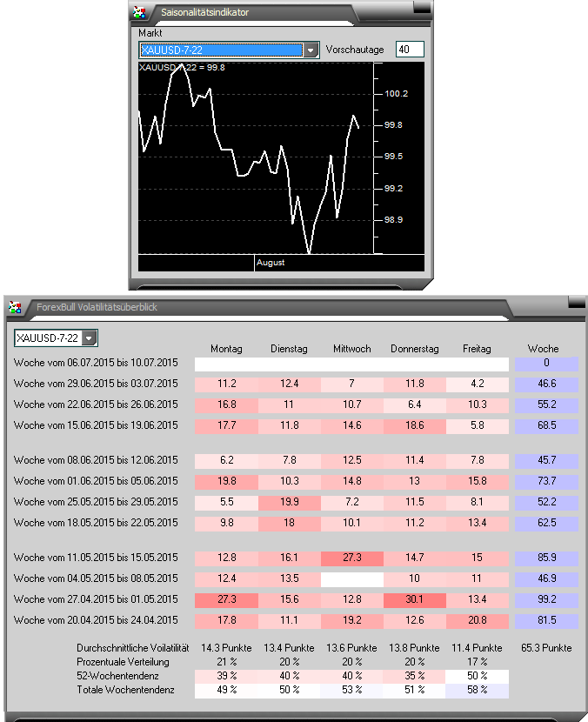Click the Montag column header

[226, 349]
